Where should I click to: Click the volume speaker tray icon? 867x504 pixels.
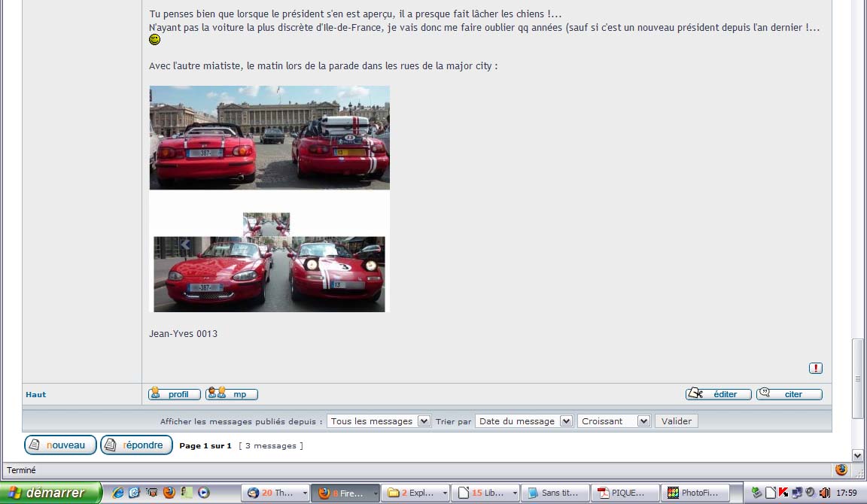pyautogui.click(x=824, y=493)
